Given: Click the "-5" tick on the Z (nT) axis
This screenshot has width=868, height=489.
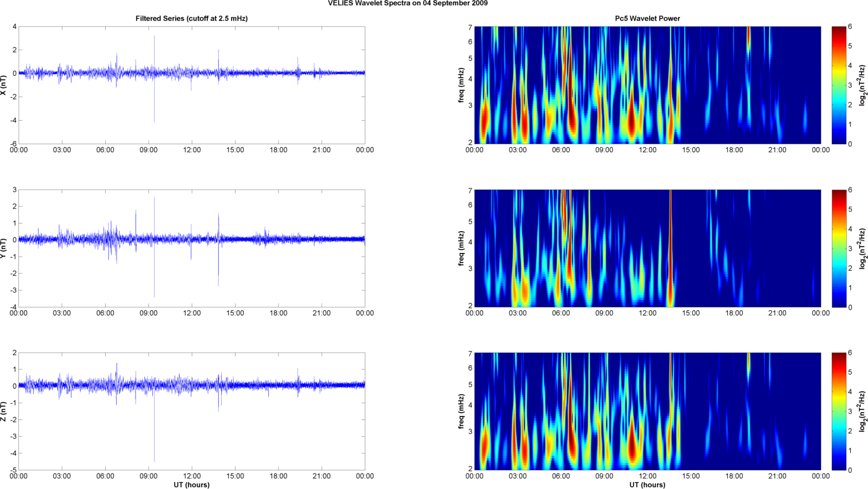Looking at the screenshot, I should tap(14, 471).
